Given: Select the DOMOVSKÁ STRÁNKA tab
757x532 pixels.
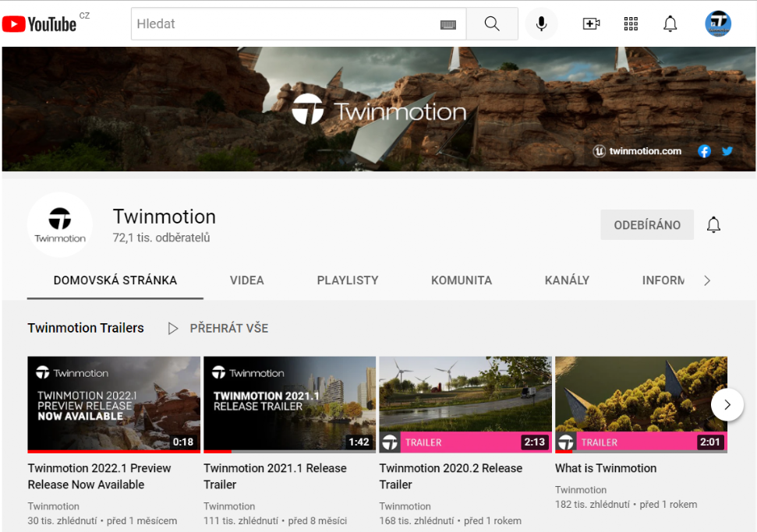Looking at the screenshot, I should click(115, 280).
